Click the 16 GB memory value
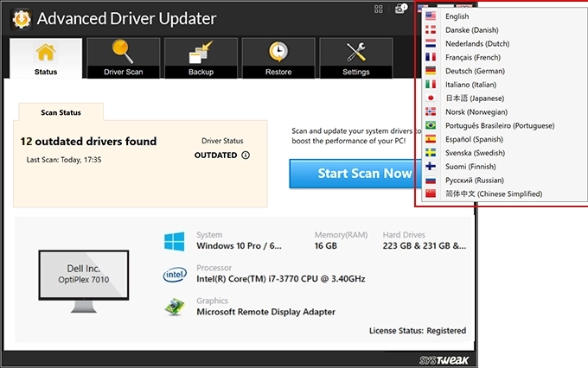This screenshot has height=368, width=588. pyautogui.click(x=326, y=246)
